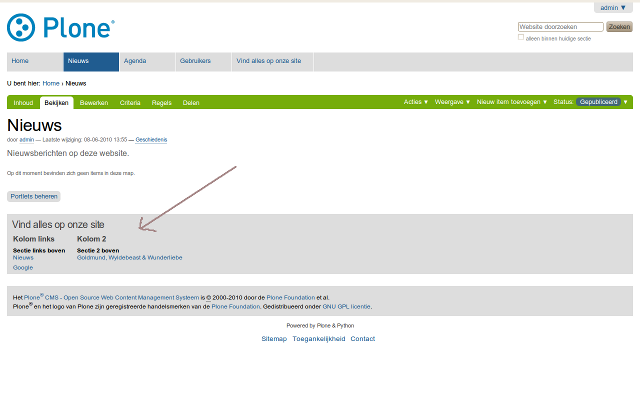Switch to the Bewerken tab

coord(93,102)
